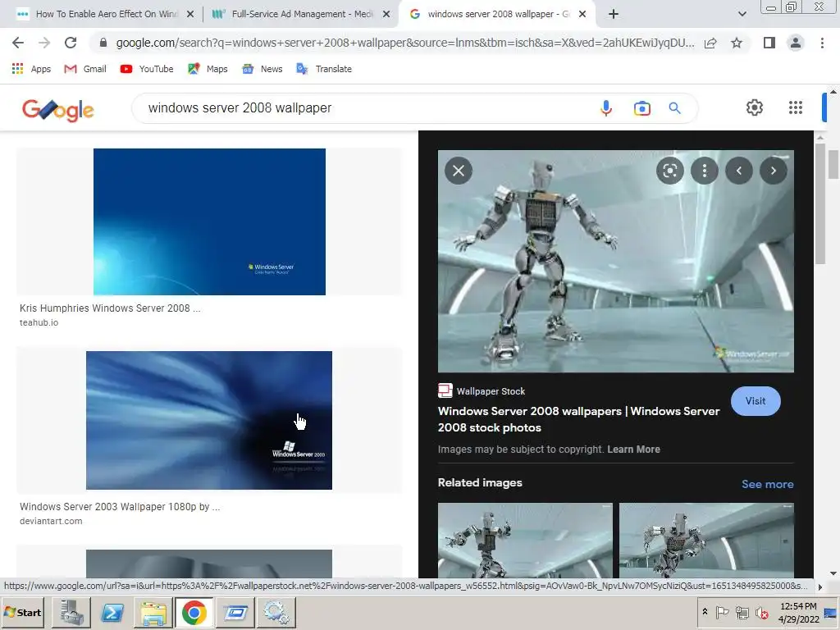This screenshot has width=840, height=630.
Task: Open preview panel more options menu
Action: (x=704, y=171)
